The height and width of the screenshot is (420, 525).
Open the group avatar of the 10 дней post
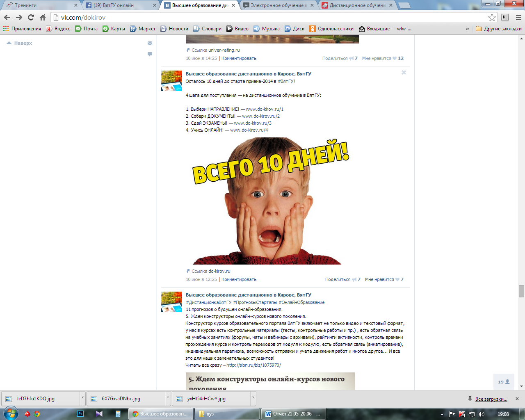[x=171, y=81]
